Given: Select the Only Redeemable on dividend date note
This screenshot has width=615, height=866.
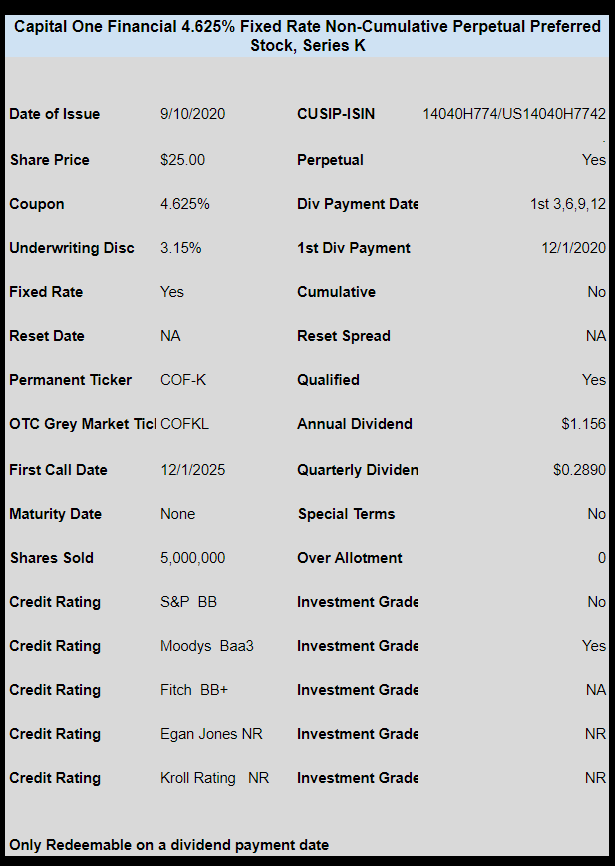Looking at the screenshot, I should coord(169,845).
